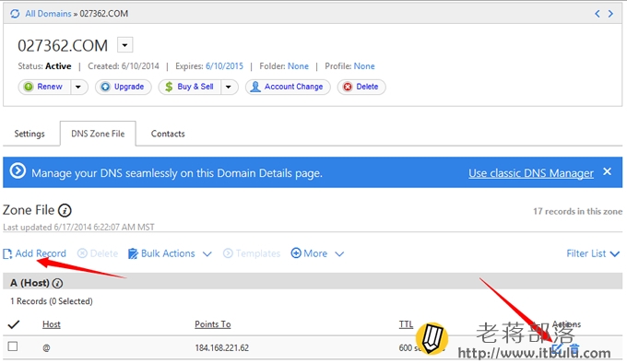
Task: Click the Zone File info icon
Action: (x=65, y=210)
